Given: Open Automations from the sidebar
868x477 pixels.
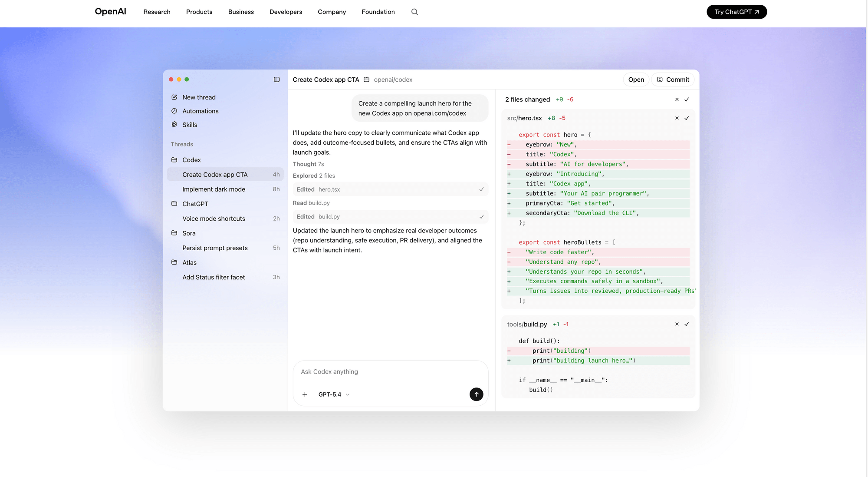Looking at the screenshot, I should [x=200, y=111].
